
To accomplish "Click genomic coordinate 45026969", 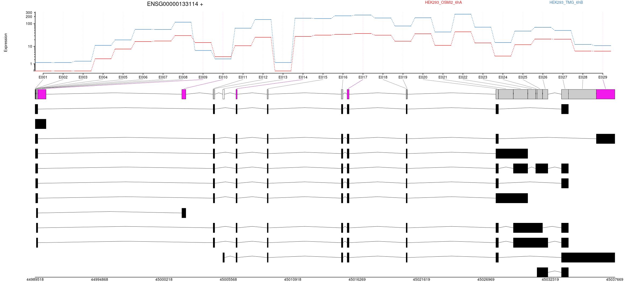I will [486, 279].
